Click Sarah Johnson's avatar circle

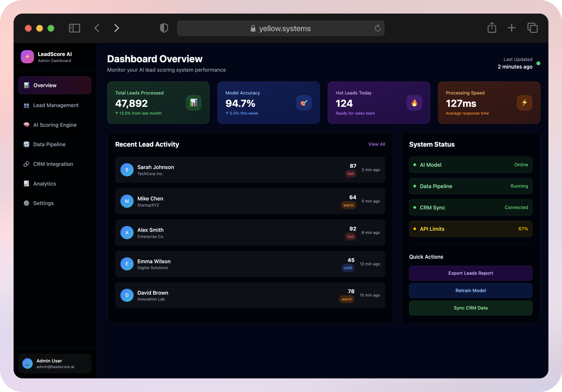pyautogui.click(x=127, y=170)
